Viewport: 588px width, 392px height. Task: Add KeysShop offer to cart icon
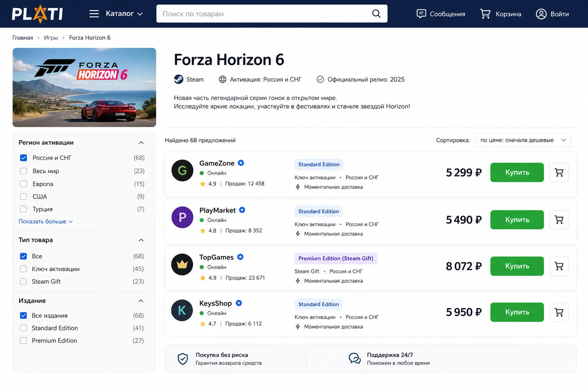click(x=559, y=312)
